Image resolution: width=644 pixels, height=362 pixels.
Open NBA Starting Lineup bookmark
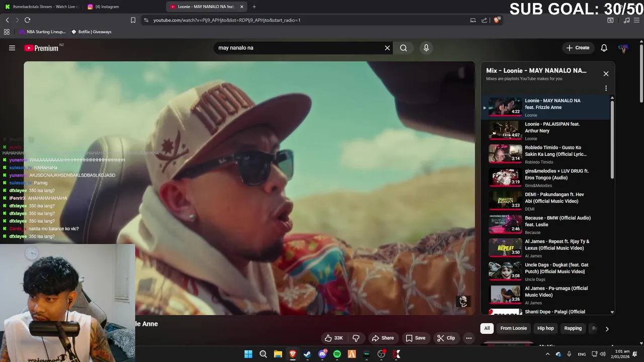(42, 32)
